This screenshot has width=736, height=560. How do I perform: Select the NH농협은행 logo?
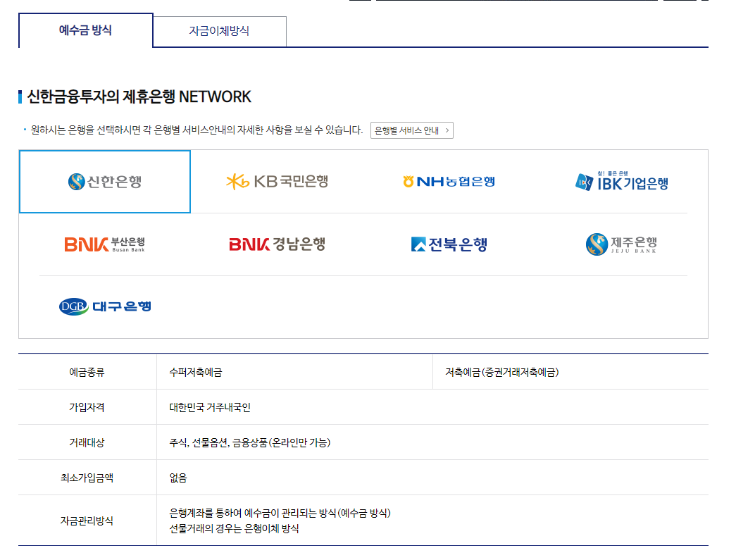pos(449,181)
